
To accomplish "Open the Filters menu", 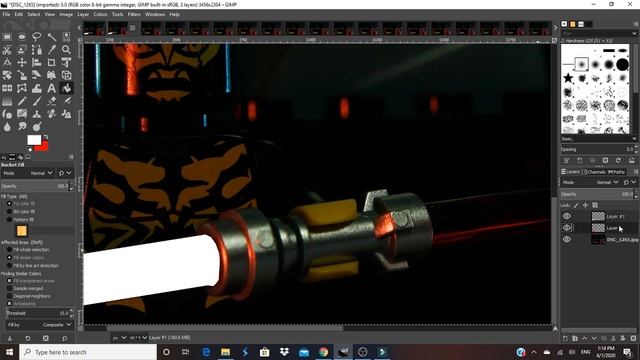I will tap(134, 14).
